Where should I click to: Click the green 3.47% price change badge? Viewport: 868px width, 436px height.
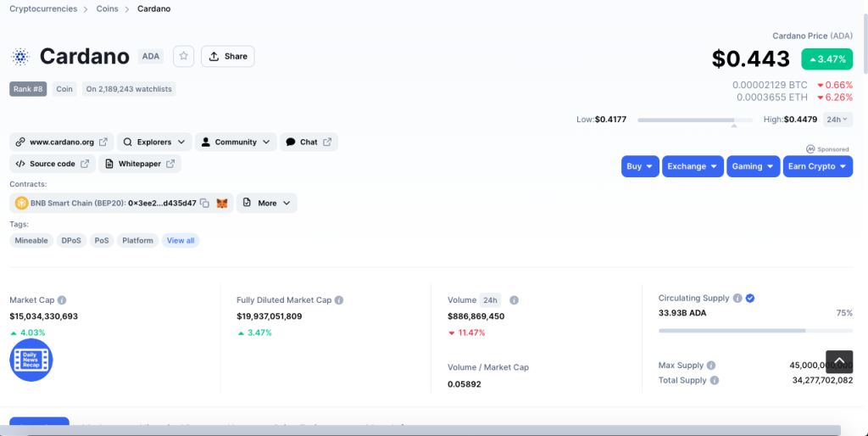[x=827, y=59]
